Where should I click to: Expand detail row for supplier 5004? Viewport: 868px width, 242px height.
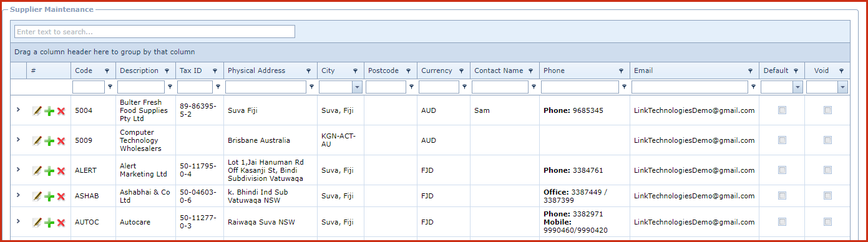(18, 110)
